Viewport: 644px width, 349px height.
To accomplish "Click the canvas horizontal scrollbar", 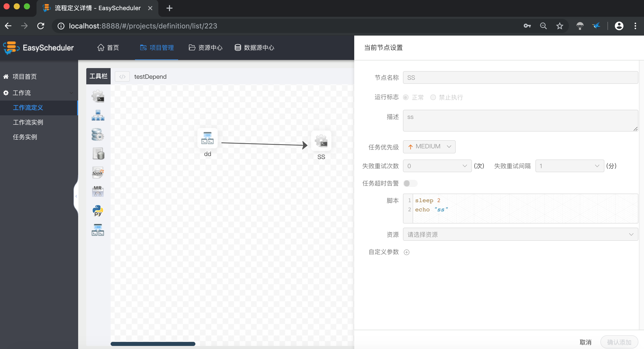I will [153, 344].
